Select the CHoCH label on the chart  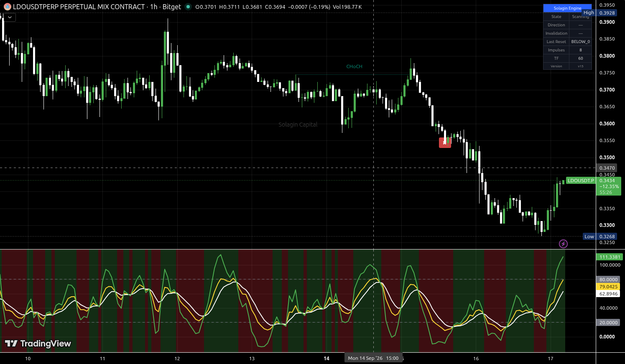click(354, 66)
